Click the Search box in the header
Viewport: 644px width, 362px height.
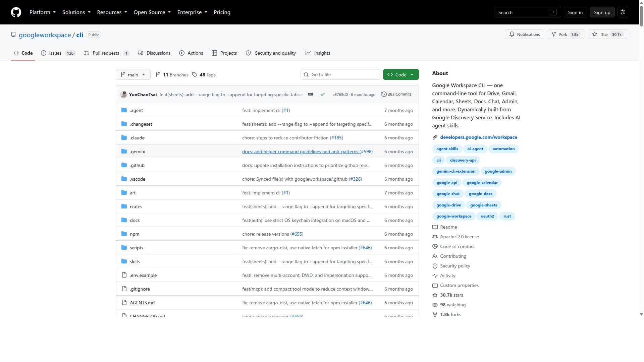pyautogui.click(x=527, y=12)
